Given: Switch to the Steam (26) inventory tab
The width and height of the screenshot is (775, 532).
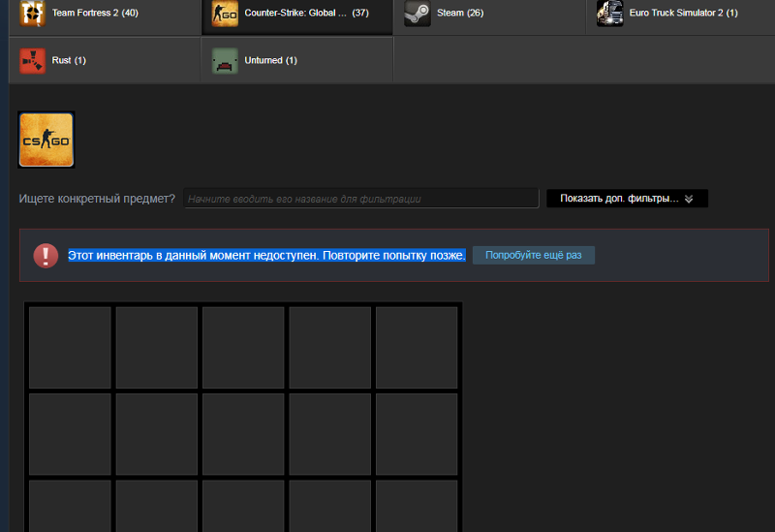Looking at the screenshot, I should pyautogui.click(x=460, y=14).
